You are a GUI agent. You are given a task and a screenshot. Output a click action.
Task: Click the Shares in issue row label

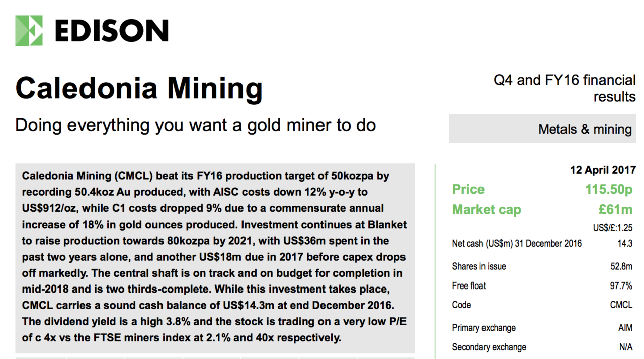coord(479,266)
